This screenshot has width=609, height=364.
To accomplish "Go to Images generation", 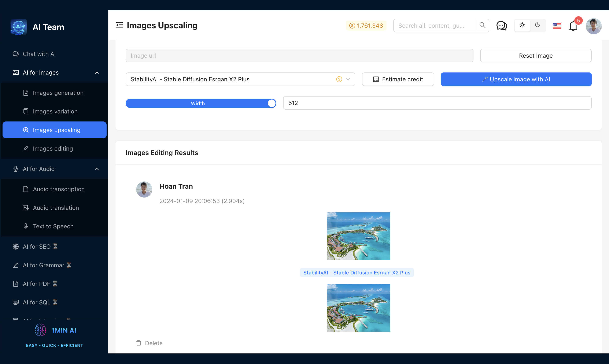I will pos(58,93).
